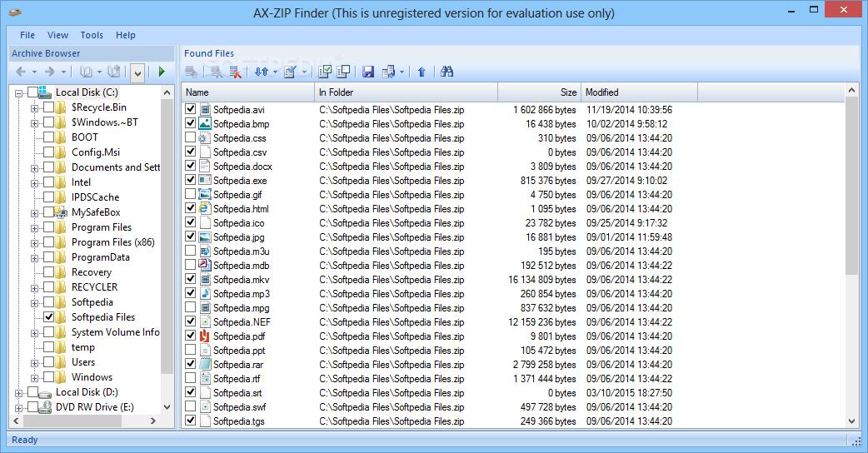Click the Local Disk (C:) drive icon
Screen dimensions: 868x453
point(46,92)
